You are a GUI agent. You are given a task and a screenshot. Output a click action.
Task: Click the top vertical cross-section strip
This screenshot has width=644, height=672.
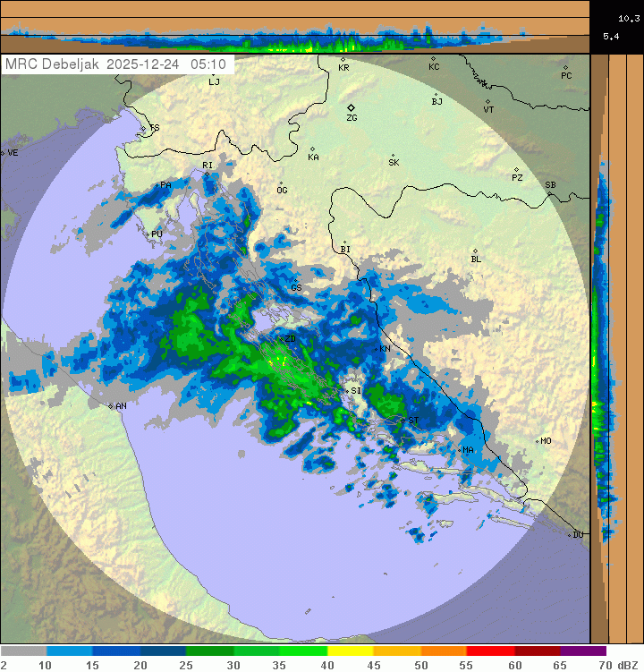coord(295,27)
